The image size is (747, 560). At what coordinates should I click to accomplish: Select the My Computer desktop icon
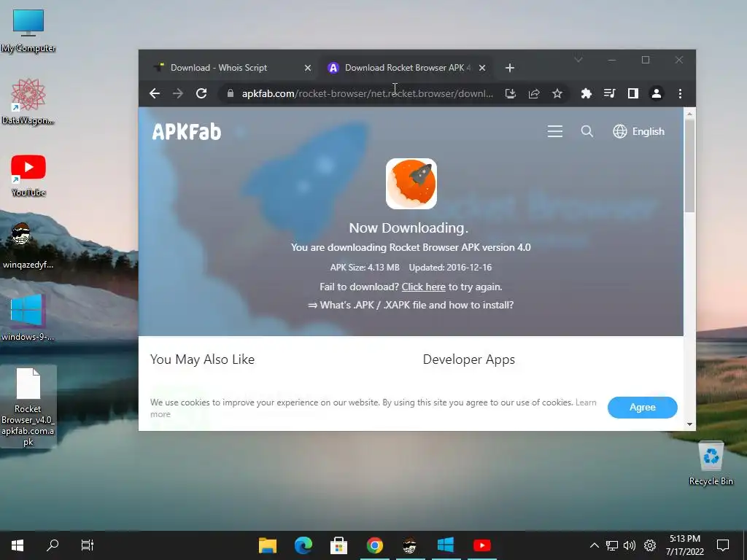(28, 31)
